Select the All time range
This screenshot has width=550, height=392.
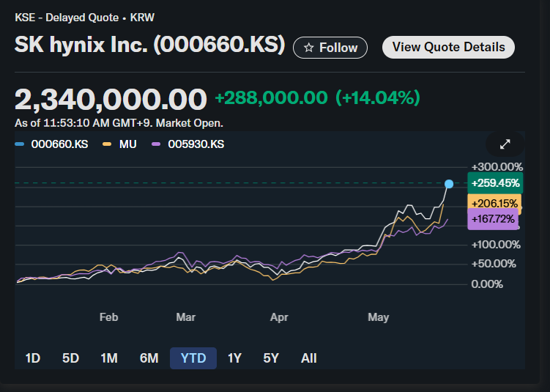point(308,358)
